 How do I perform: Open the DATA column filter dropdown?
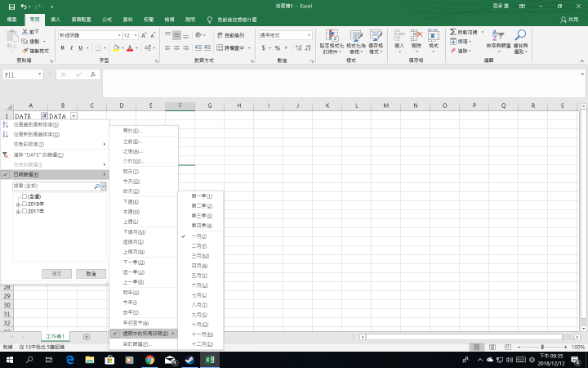73,116
